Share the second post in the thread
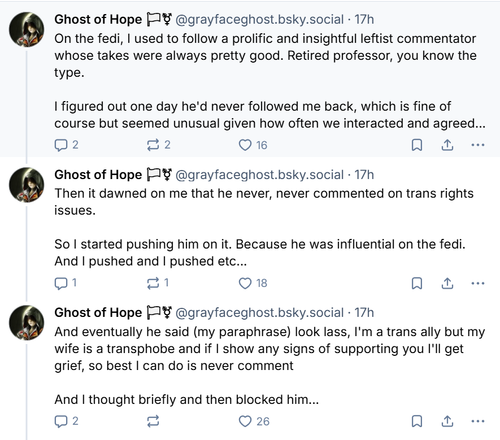 [447, 283]
